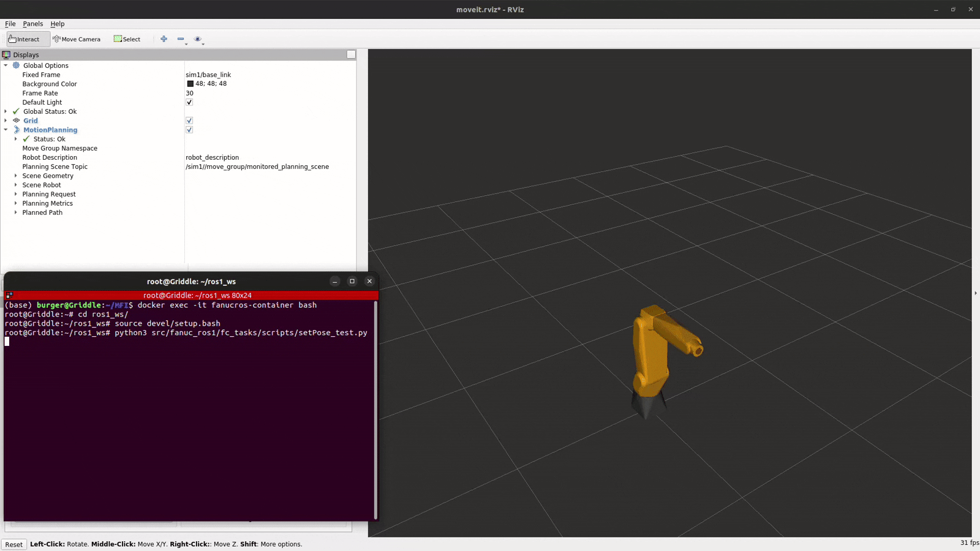Expand the Planning Metrics section
980x551 pixels.
pos(16,203)
